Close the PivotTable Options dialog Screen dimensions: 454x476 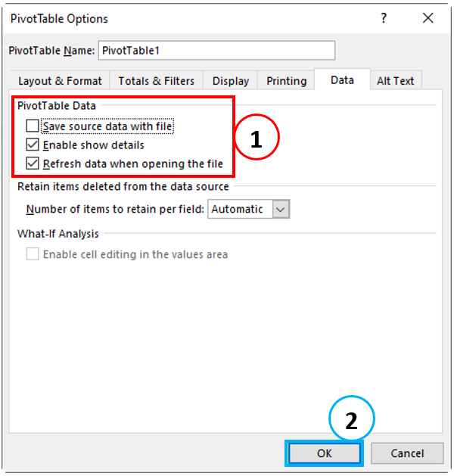point(428,18)
